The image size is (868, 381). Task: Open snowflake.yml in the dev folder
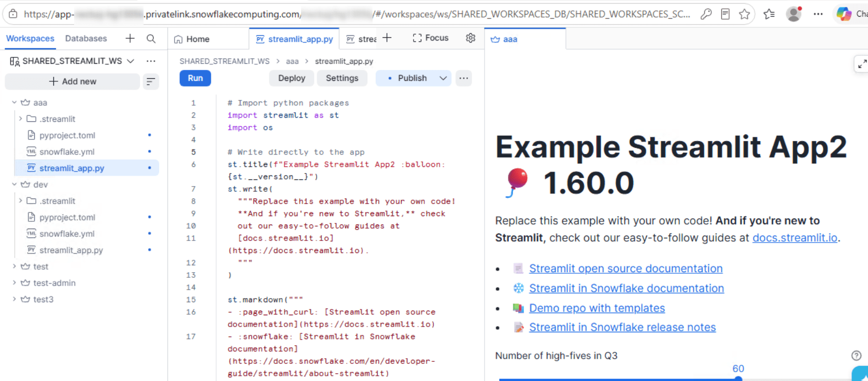67,234
